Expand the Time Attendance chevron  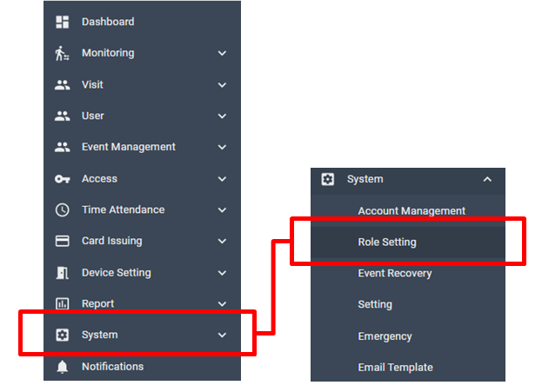[x=222, y=210]
